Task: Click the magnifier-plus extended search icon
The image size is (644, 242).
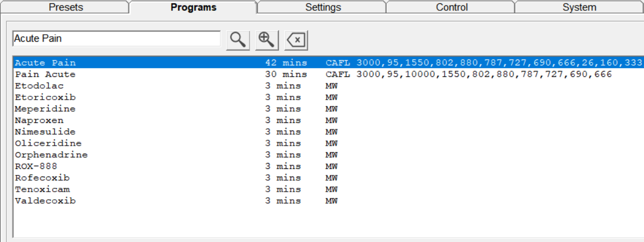Action: pyautogui.click(x=267, y=40)
